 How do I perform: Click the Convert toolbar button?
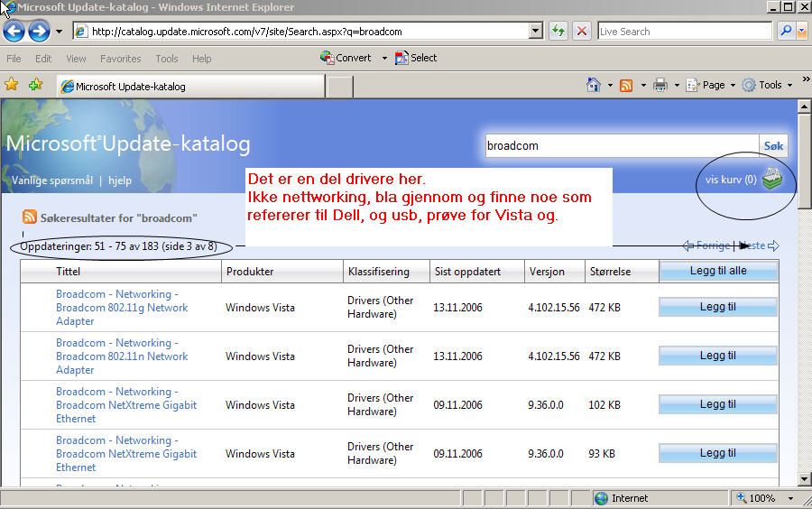coord(346,58)
